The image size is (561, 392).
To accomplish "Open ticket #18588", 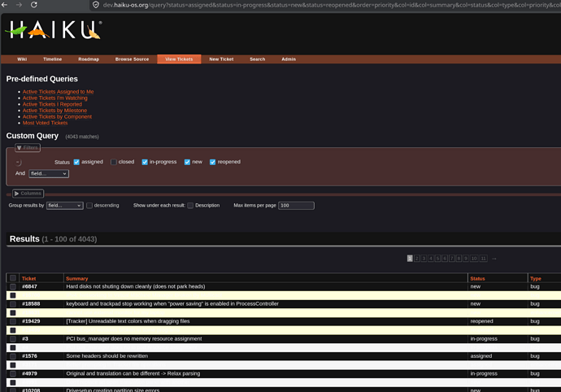I will coord(31,304).
